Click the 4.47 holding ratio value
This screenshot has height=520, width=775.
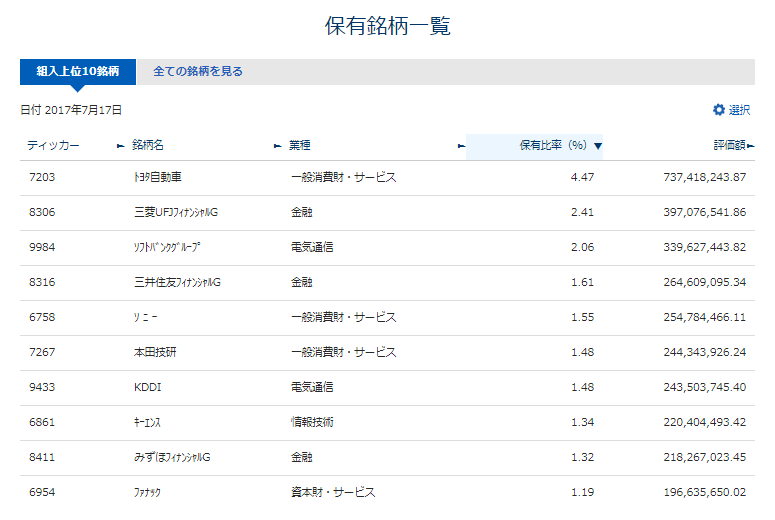click(x=582, y=177)
